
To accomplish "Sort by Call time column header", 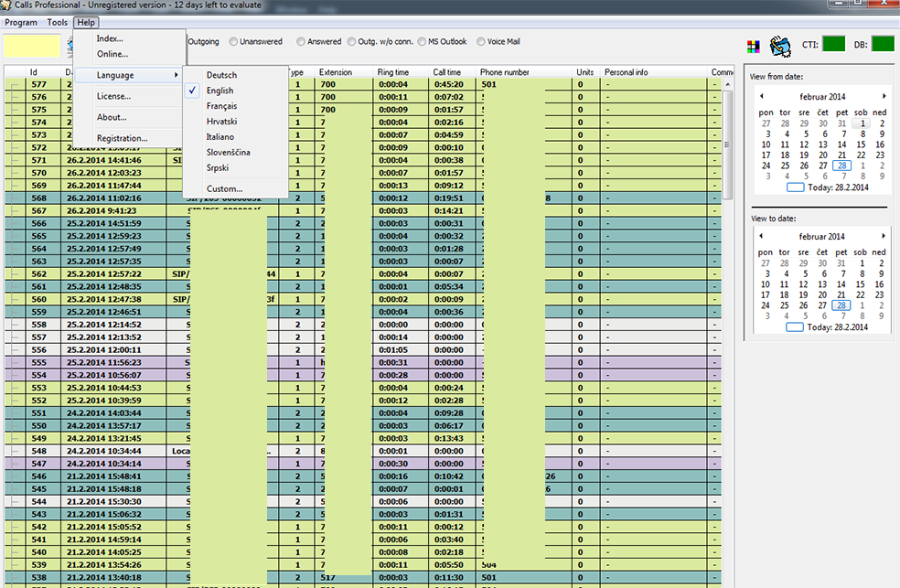I will pos(453,72).
